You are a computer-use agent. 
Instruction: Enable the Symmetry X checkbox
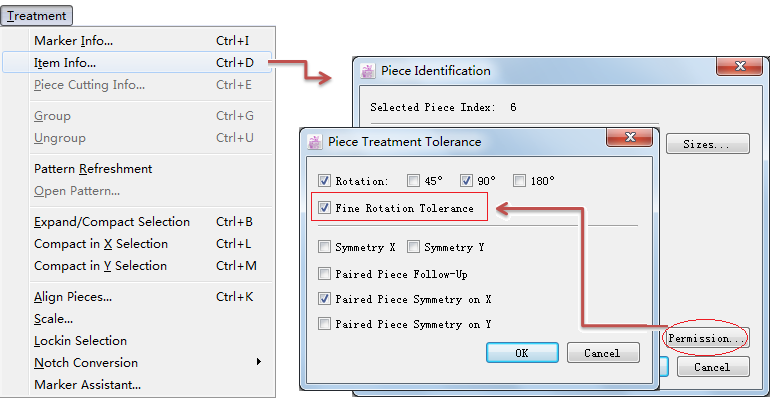tap(324, 247)
